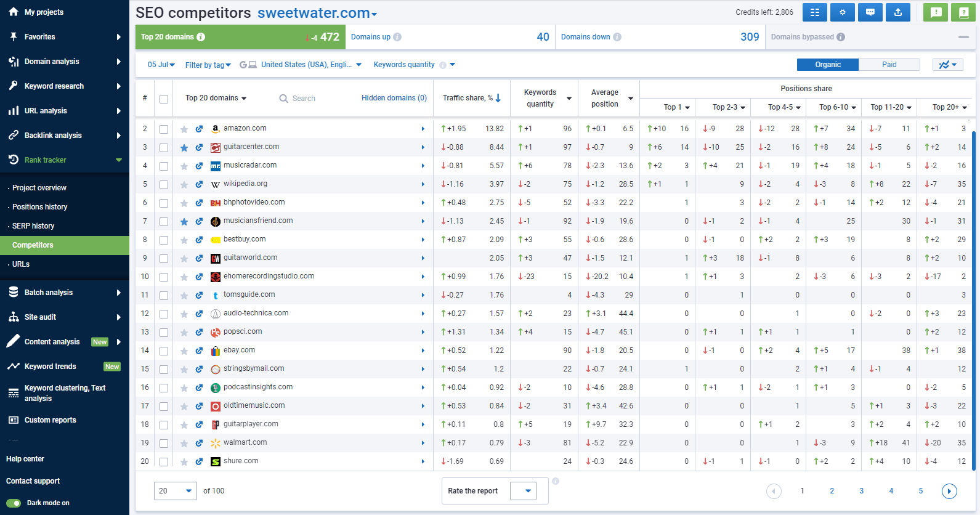Open My projects home icon
Viewport: 980px width, 515px height.
pyautogui.click(x=14, y=12)
